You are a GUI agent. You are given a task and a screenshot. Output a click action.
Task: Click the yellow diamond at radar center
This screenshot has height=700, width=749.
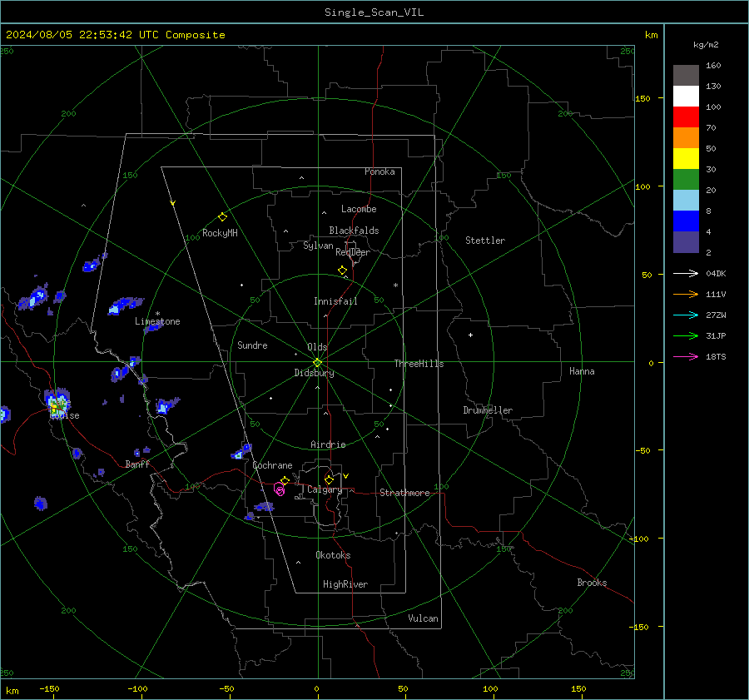coord(318,363)
